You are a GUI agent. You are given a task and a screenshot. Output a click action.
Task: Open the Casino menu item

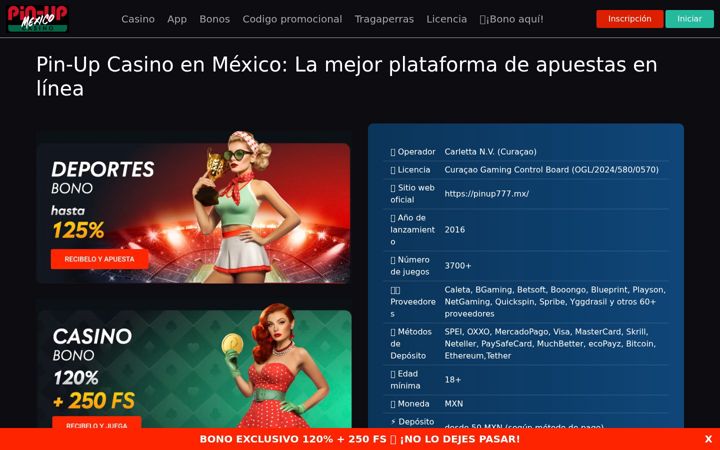coord(138,19)
